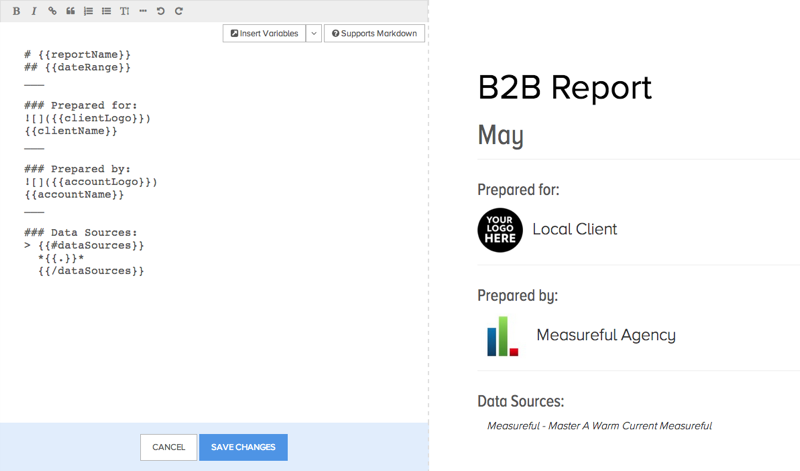The height and width of the screenshot is (471, 800).
Task: Redo the last undone edit
Action: click(x=179, y=11)
